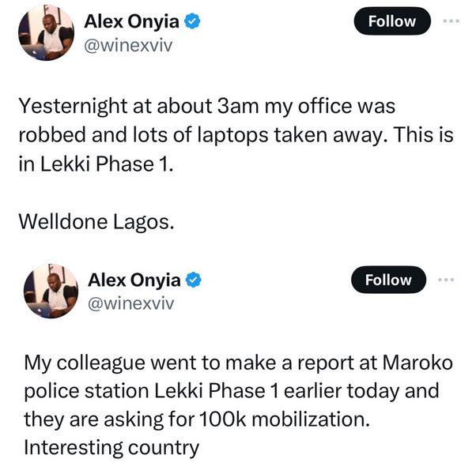Open Alex Onyia's avatar on the robbery tweet
The width and height of the screenshot is (476, 474).
[x=45, y=34]
